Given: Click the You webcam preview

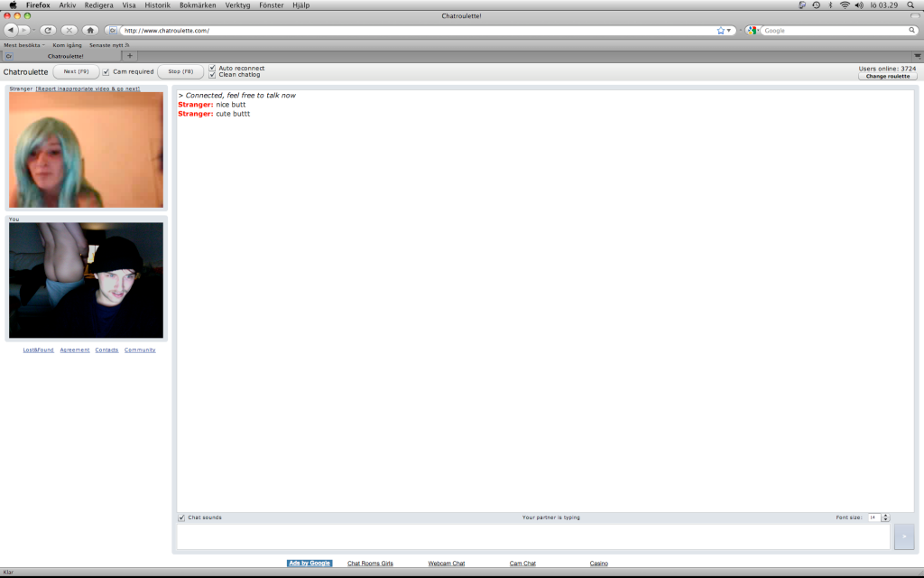Looking at the screenshot, I should 86,280.
